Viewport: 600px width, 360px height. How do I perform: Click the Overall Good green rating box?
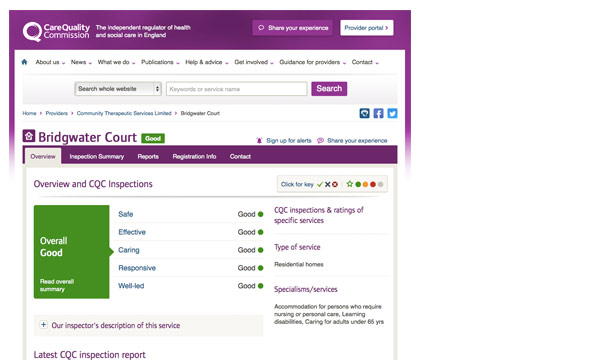(x=72, y=252)
